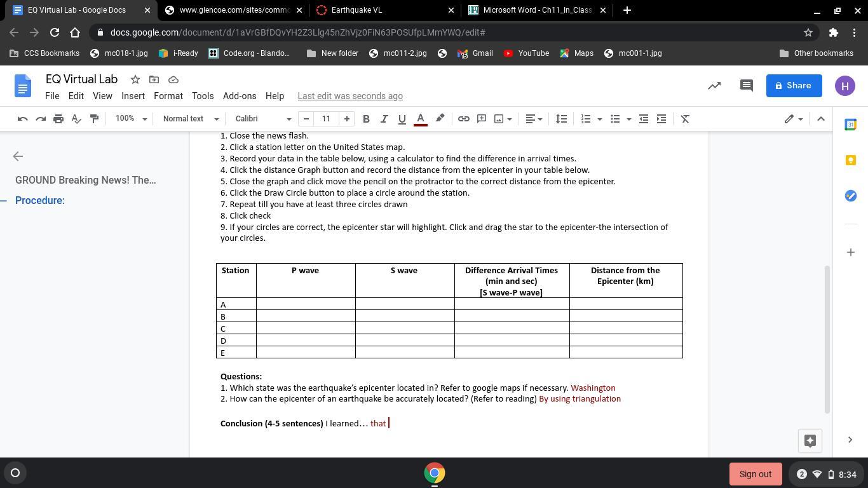868x488 pixels.
Task: Open the Normal text styles dropdown
Action: 191,119
